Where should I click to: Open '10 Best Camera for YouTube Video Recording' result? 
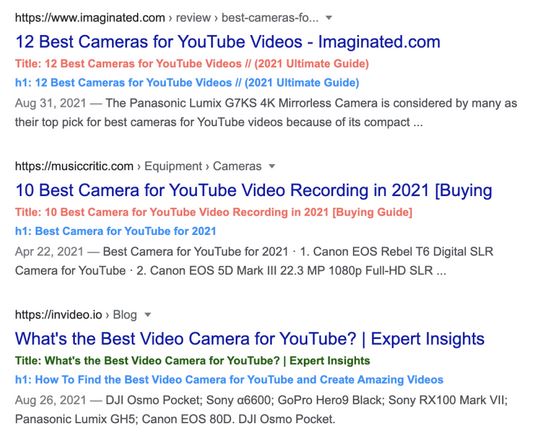pos(254,190)
